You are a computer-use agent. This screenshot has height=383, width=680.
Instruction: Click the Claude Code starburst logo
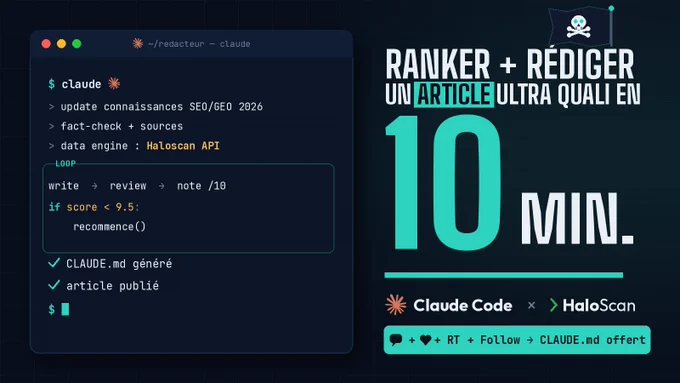[x=396, y=305]
